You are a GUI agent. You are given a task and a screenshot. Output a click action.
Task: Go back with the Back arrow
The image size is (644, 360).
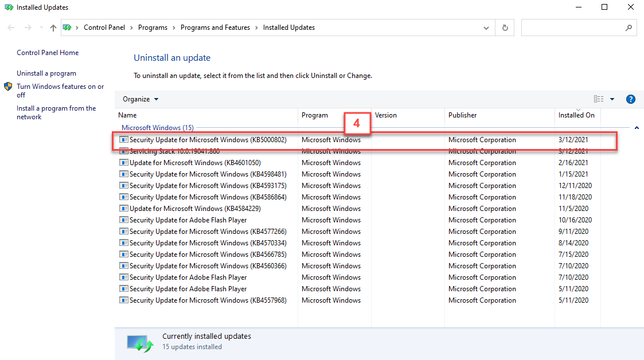11,28
